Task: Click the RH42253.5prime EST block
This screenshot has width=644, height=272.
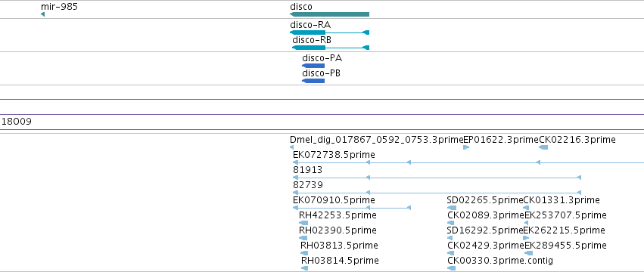Action: pyautogui.click(x=303, y=223)
